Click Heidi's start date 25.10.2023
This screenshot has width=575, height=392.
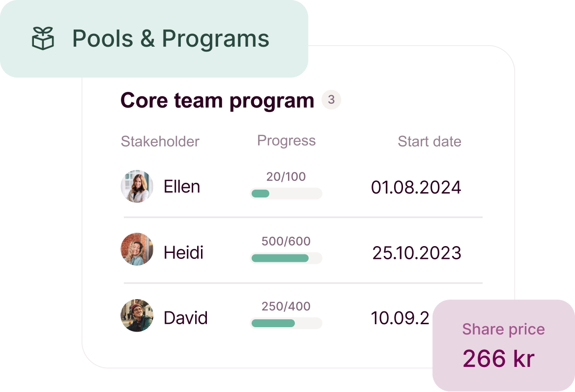417,253
